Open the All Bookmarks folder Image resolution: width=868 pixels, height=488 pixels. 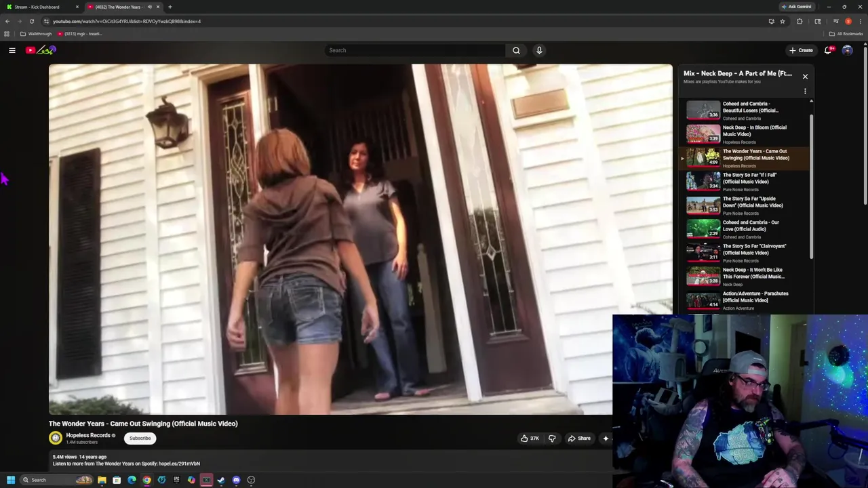[846, 34]
